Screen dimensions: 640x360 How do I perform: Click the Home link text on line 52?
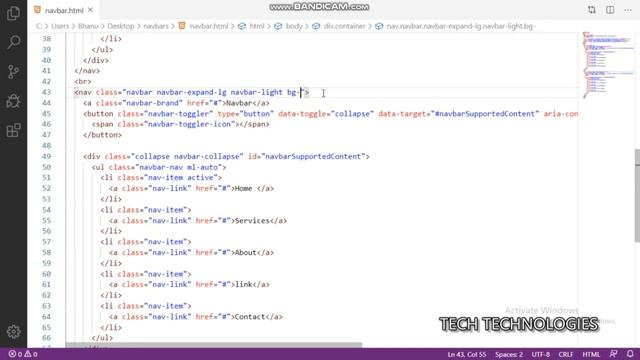(x=243, y=188)
